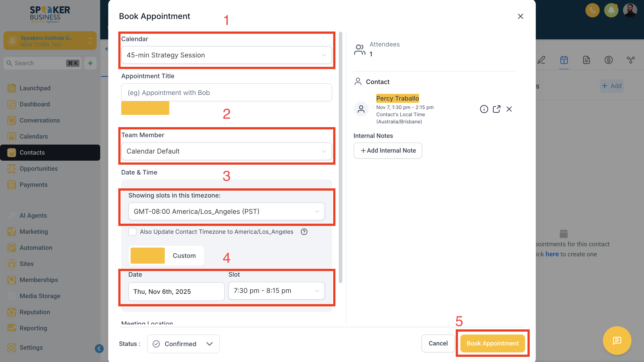Expand the Team Member dropdown
Screen dimensions: 644x362
click(x=226, y=151)
